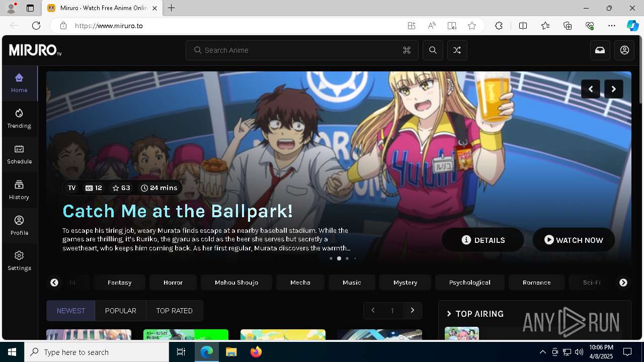Open Read aloud in address bar
The height and width of the screenshot is (362, 644).
[x=432, y=26]
